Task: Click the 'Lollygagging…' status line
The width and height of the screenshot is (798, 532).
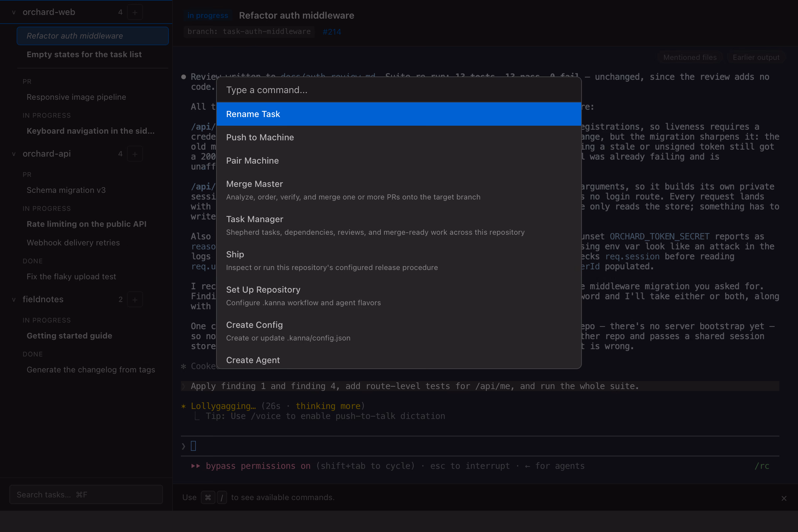Action: (x=278, y=406)
